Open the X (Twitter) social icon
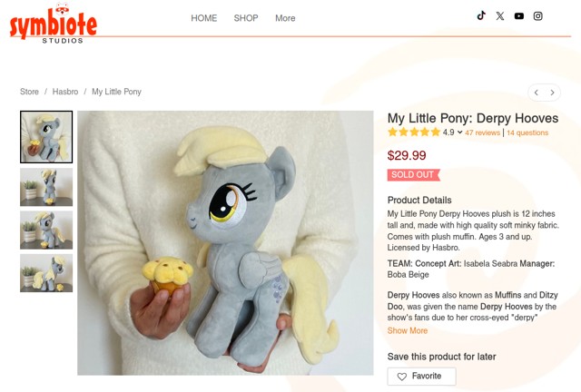 pyautogui.click(x=500, y=15)
